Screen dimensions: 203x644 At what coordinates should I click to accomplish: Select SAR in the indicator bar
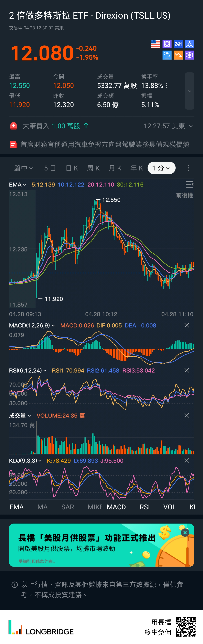pyautogui.click(x=68, y=507)
